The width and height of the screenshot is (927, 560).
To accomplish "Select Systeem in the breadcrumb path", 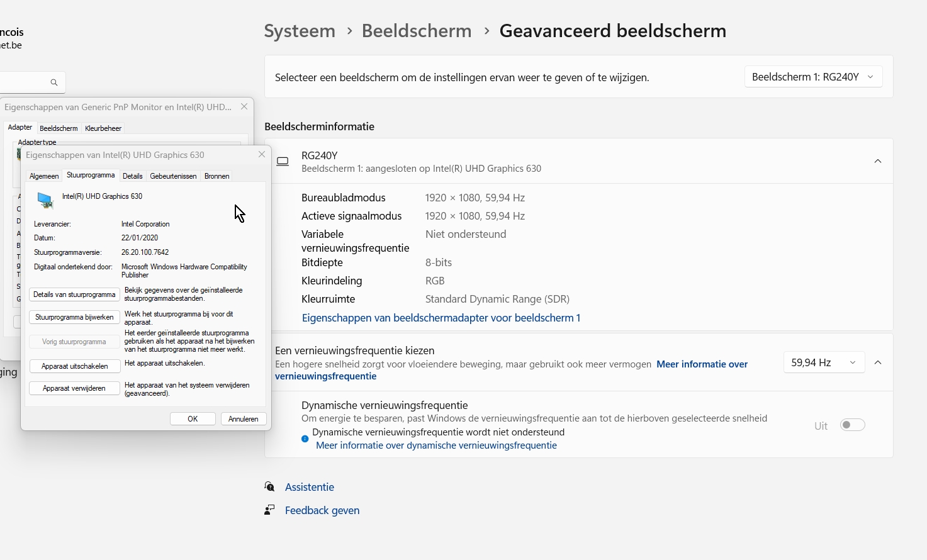I will click(299, 30).
